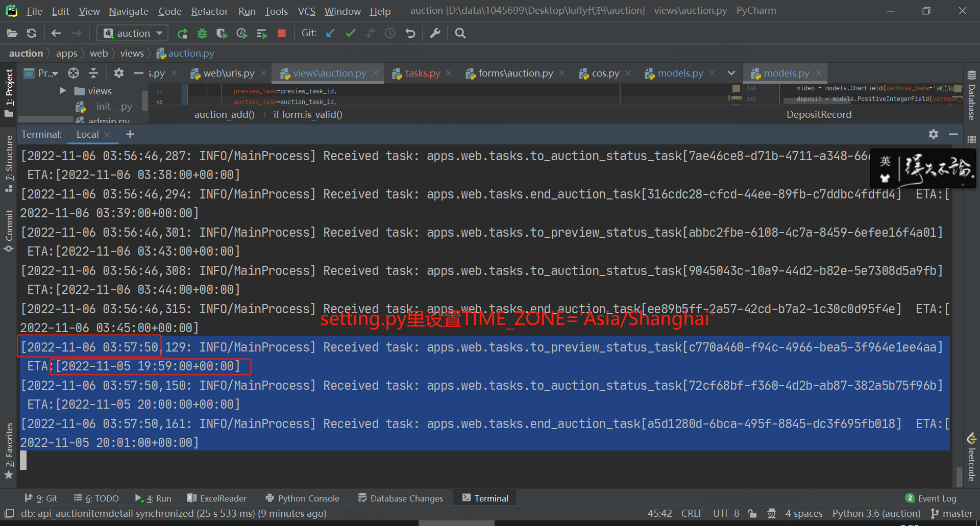This screenshot has height=526, width=980.
Task: Open the Navigate menu
Action: pyautogui.click(x=129, y=11)
